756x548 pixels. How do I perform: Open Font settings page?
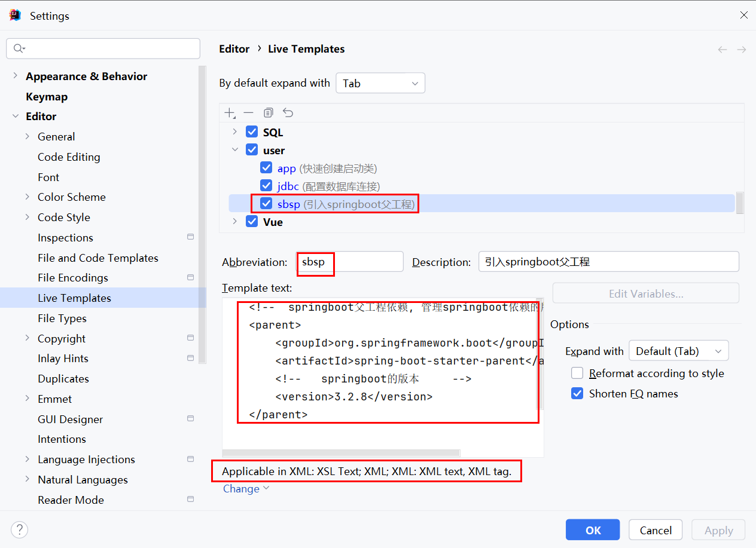(48, 177)
